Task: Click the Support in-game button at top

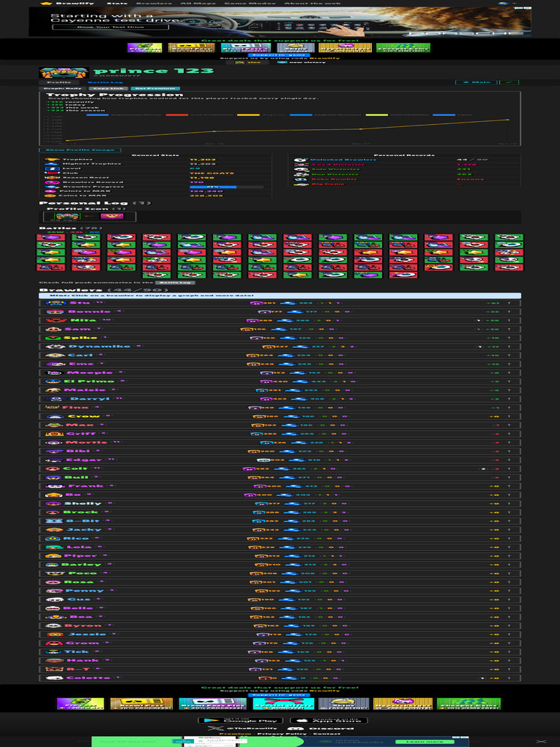Action: [x=279, y=55]
